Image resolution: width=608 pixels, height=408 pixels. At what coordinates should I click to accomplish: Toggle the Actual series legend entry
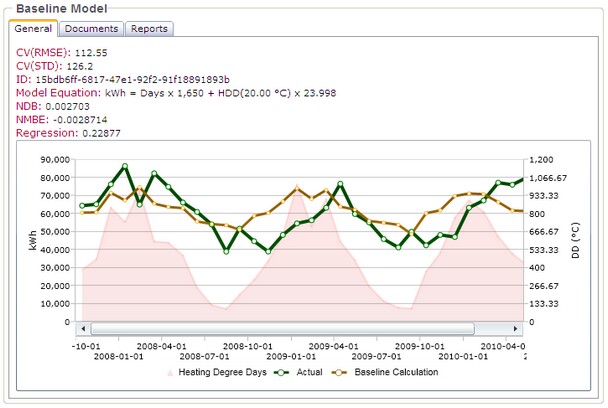[298, 372]
